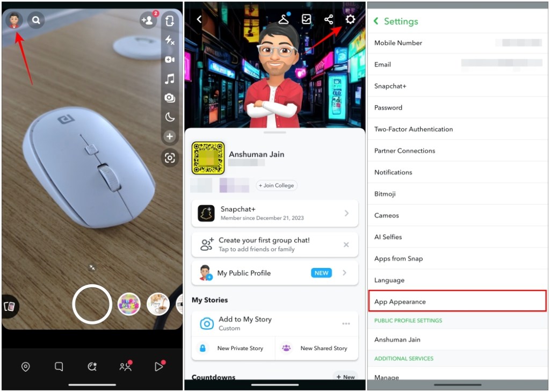Tap the dual camera icon
Viewport: 550px width, 392px height.
[x=170, y=98]
